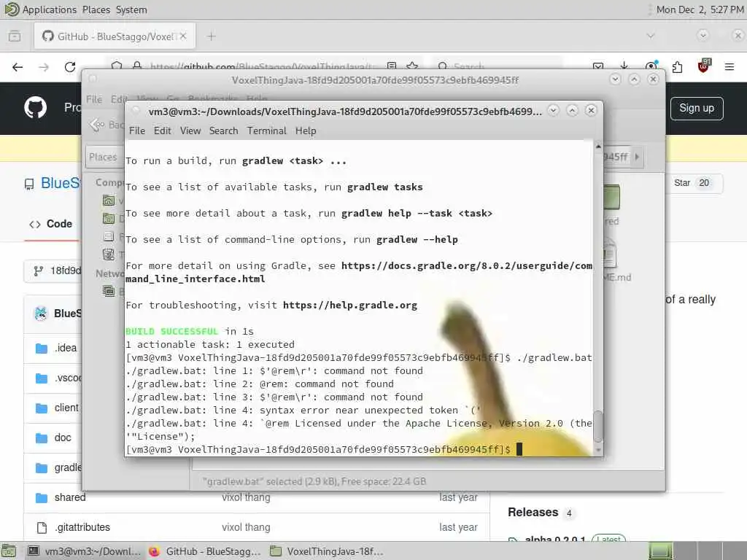Click the terminal vertical scrollbar thumb
The width and height of the screenshot is (747, 560).
tap(598, 427)
